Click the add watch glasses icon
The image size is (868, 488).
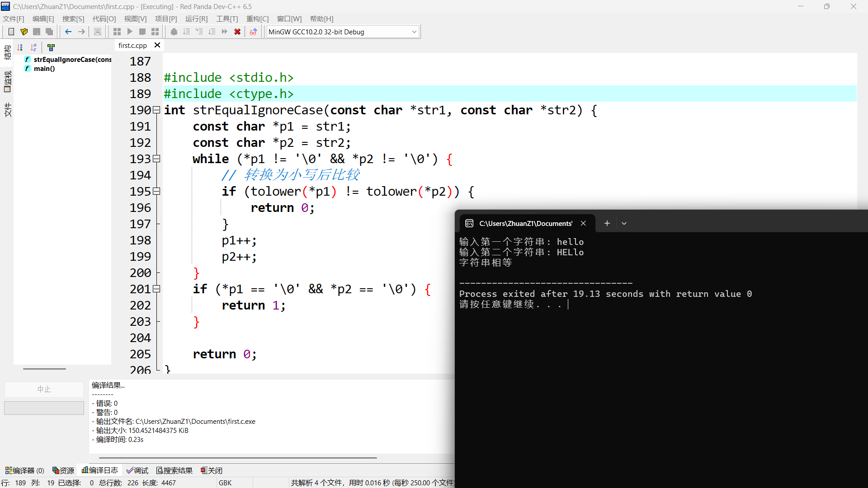point(253,32)
